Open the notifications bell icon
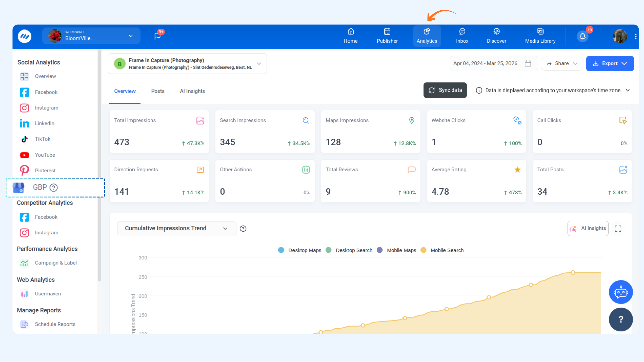Screen dimensions: 644x362 pos(582,36)
